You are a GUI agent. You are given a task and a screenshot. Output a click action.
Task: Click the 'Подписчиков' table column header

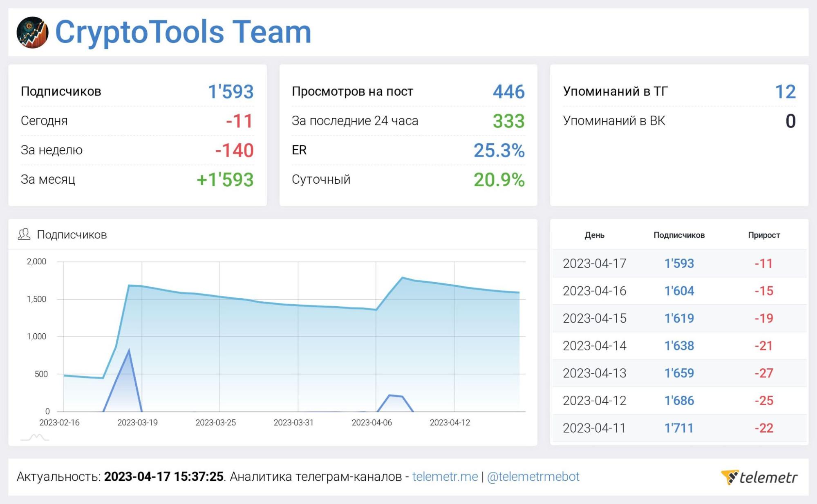click(x=679, y=235)
